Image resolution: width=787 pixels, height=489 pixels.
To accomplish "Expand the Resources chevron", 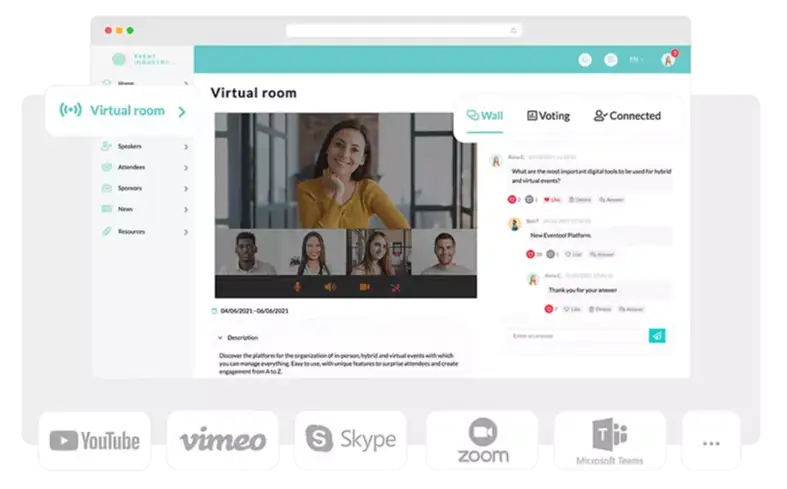I will (186, 232).
